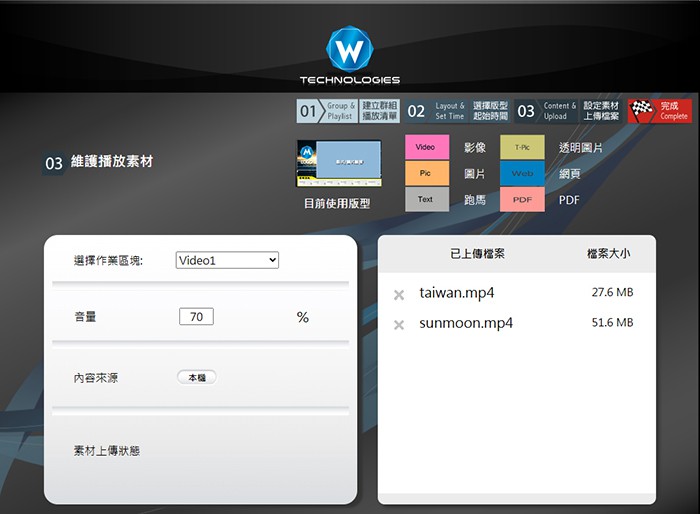Select the olive T-Pic type box
700x514 pixels.
[522, 147]
